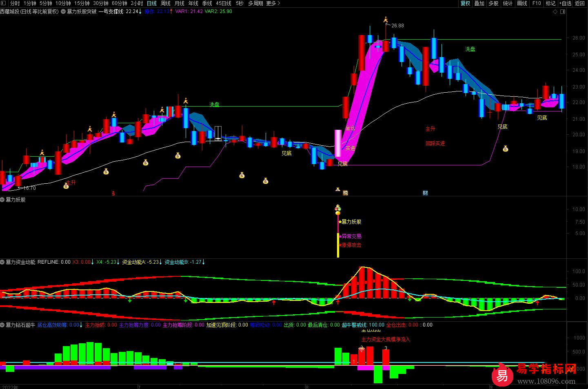
Task: Click the diamond icon above price axis
Action: tap(555, 12)
